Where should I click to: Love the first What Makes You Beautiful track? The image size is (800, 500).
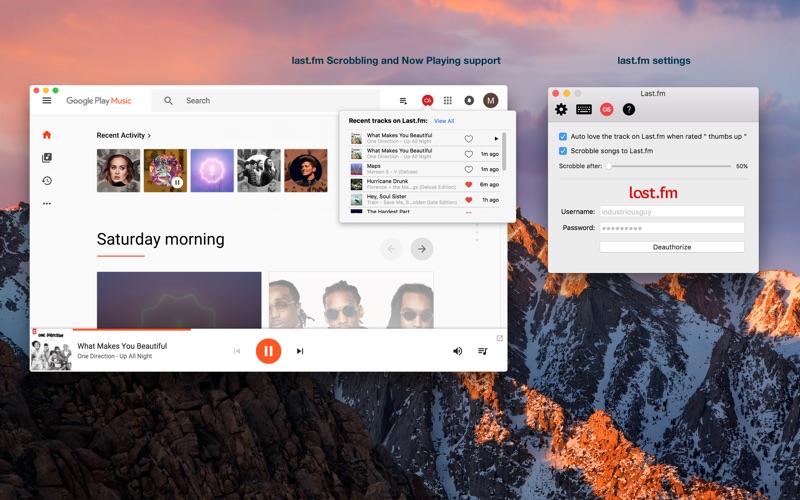pos(468,139)
